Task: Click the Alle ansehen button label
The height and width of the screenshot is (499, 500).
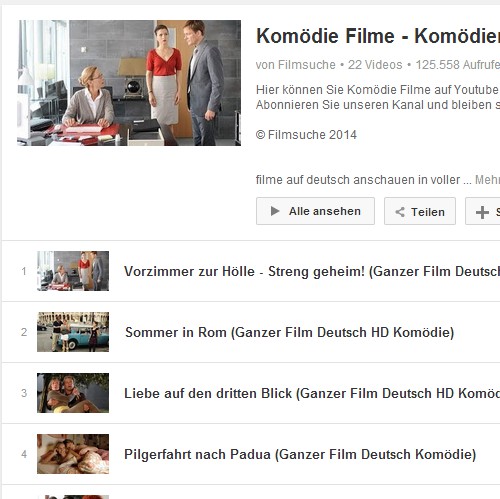Action: [325, 211]
